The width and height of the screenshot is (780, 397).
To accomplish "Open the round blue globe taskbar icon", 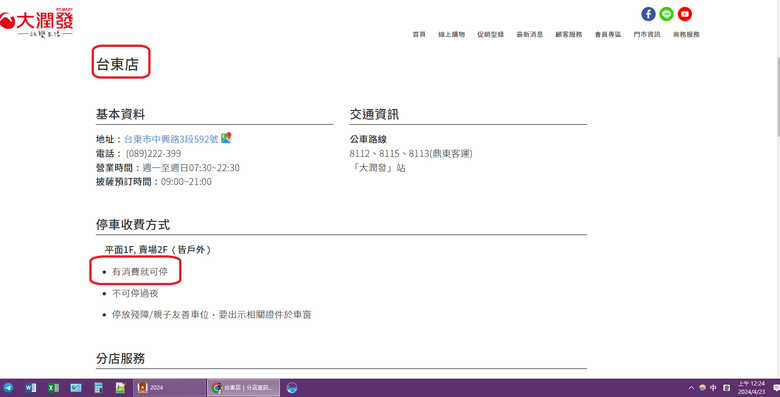I will coord(292,388).
